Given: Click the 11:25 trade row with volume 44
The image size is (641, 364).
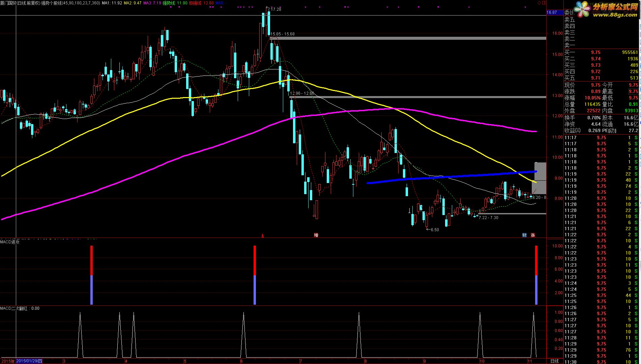Looking at the screenshot, I should [x=601, y=295].
